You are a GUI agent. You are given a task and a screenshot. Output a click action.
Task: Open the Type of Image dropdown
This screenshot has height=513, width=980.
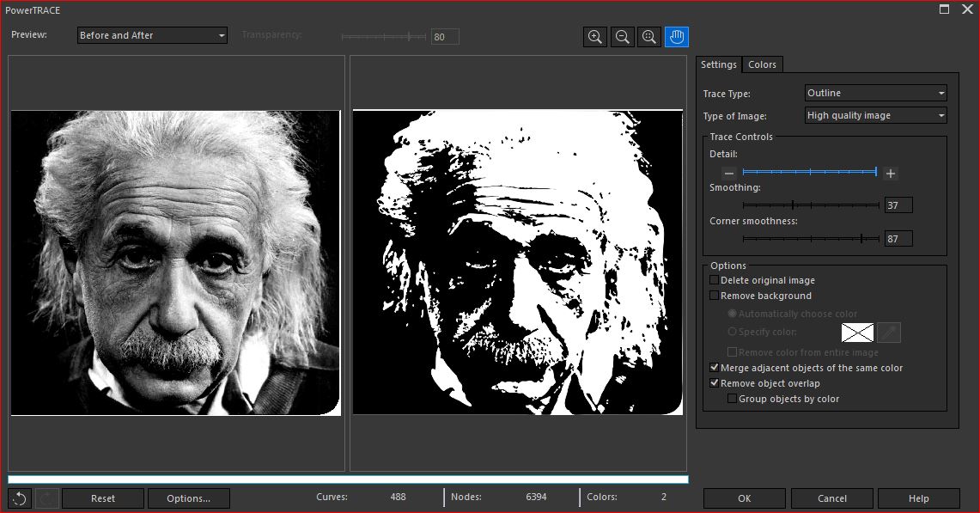tap(875, 116)
